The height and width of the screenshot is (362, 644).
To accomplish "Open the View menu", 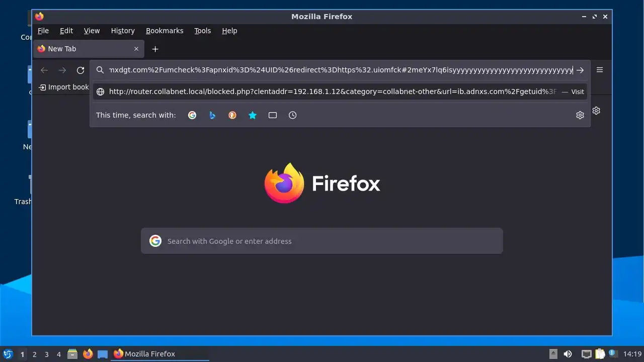I will 92,31.
